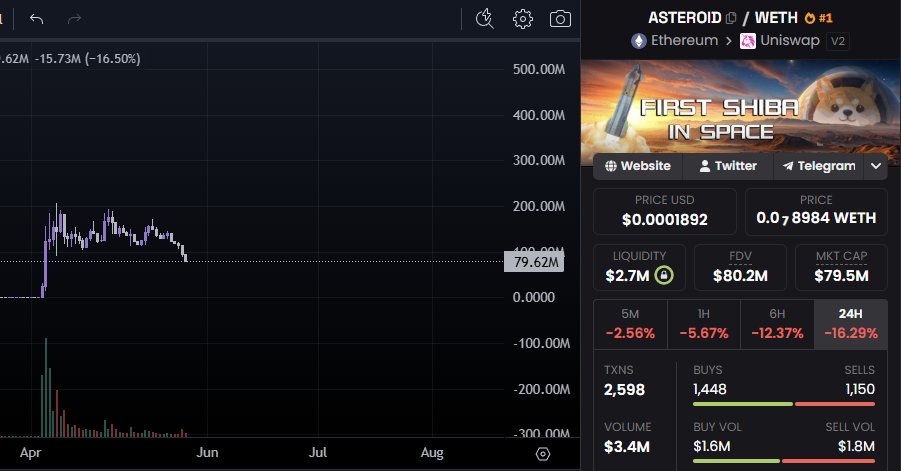The width and height of the screenshot is (901, 471).
Task: Select the 6H timeframe tab
Action: click(777, 324)
